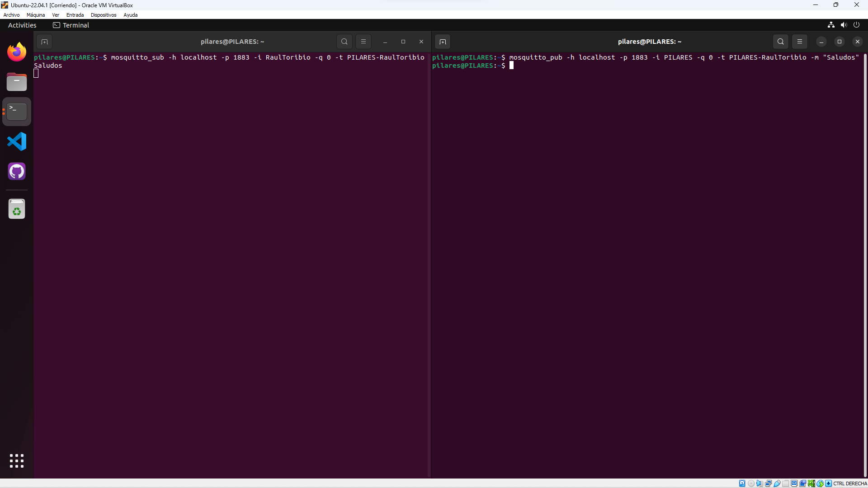Viewport: 868px width, 488px height.
Task: Launch Firefox from the dock
Action: pos(17,52)
